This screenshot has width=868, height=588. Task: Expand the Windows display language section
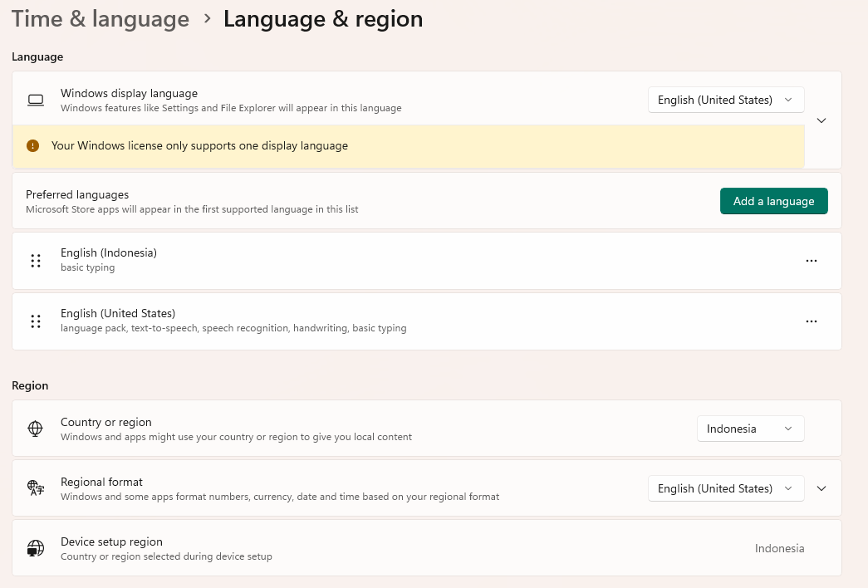821,120
